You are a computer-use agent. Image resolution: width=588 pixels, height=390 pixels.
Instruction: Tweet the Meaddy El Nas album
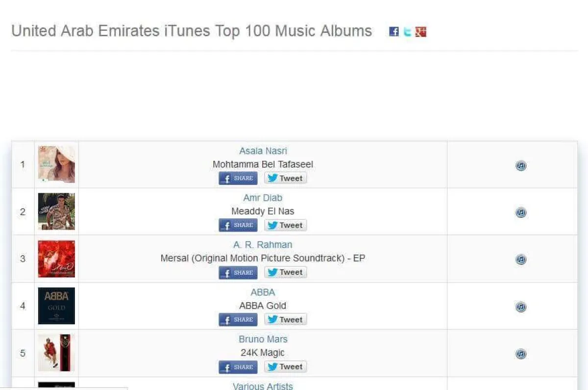point(286,225)
